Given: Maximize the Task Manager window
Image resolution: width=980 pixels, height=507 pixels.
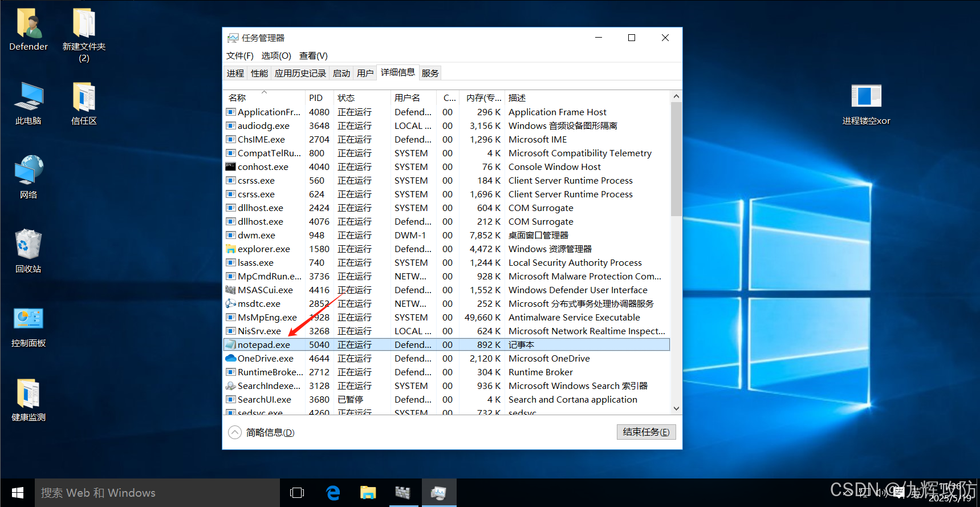Looking at the screenshot, I should click(x=632, y=38).
